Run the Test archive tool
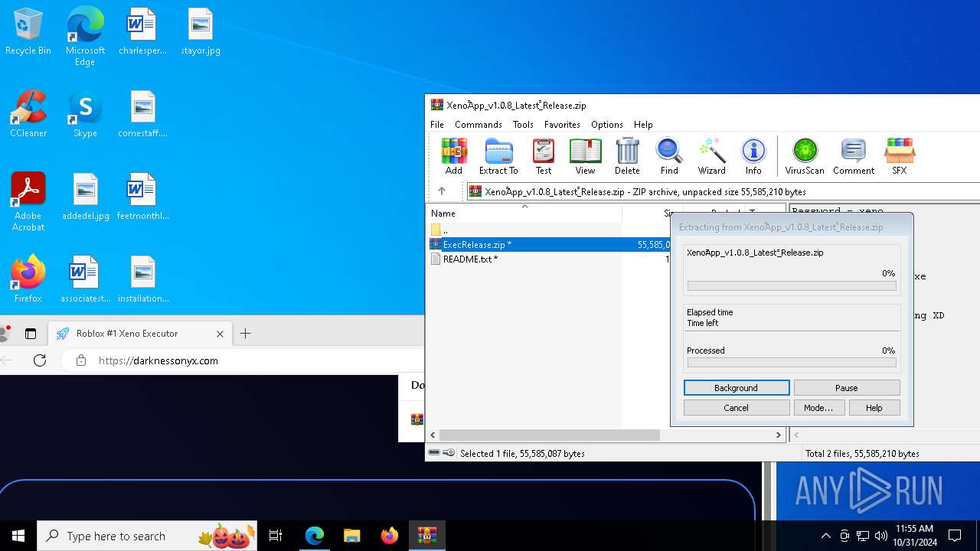The height and width of the screenshot is (551, 980). click(x=544, y=156)
